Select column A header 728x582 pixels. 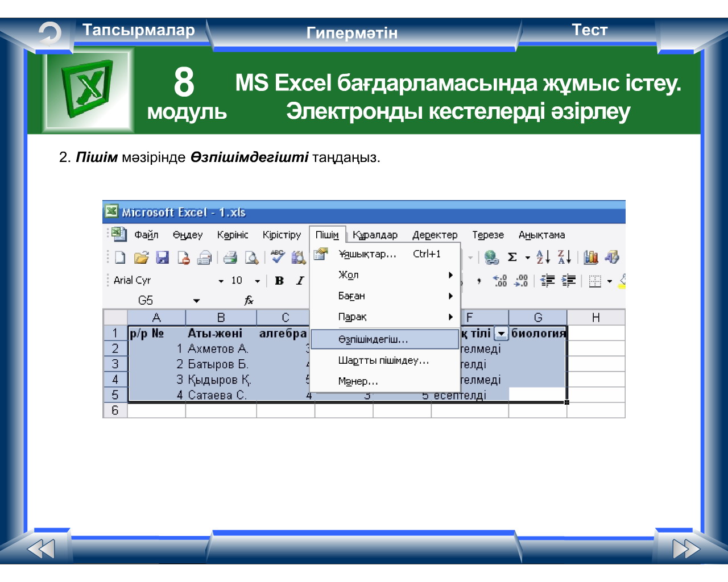(x=156, y=317)
